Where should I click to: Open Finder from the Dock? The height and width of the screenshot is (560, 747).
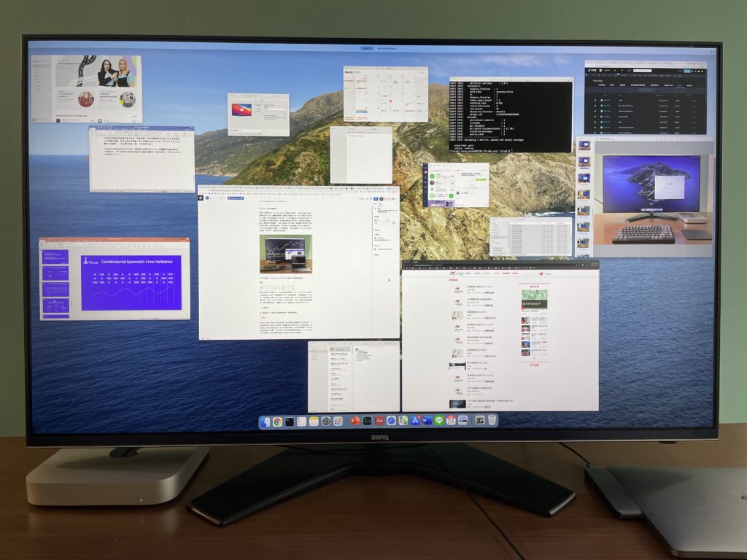pos(265,421)
